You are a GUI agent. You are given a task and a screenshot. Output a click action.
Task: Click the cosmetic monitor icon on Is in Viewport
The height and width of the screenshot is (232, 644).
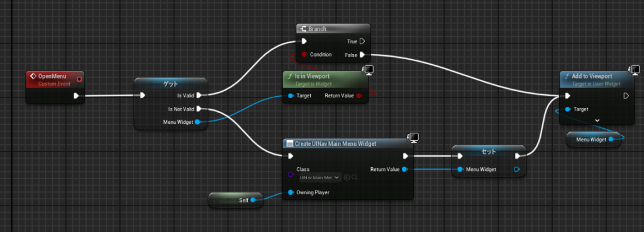click(x=369, y=70)
